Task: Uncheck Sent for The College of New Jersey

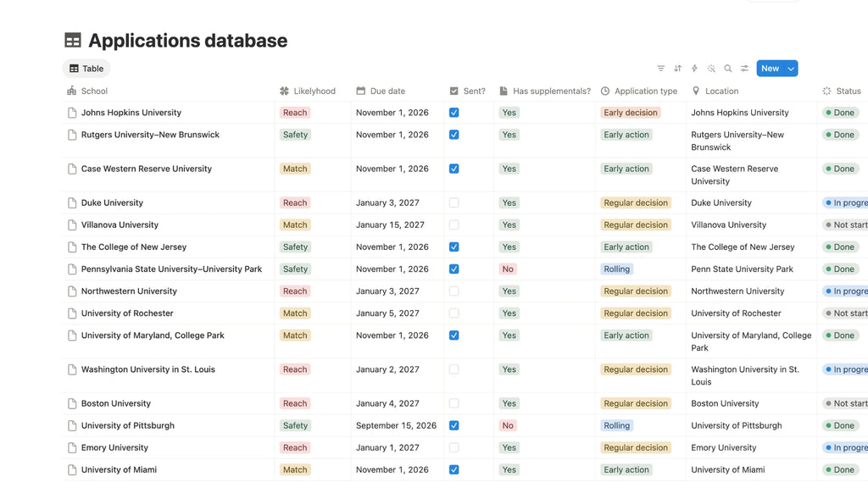Action: [454, 247]
